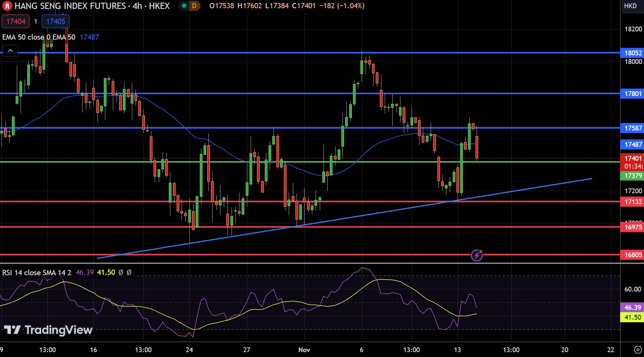644x357 pixels.
Task: Click the orange D delayed-data badge
Action: click(194, 6)
